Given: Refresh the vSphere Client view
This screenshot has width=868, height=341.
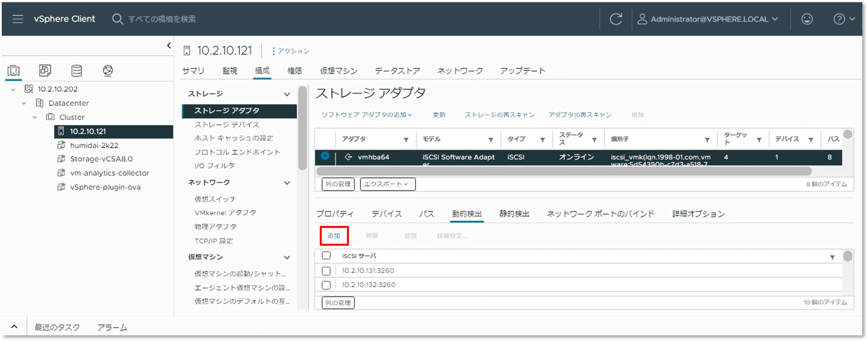Looking at the screenshot, I should click(616, 19).
